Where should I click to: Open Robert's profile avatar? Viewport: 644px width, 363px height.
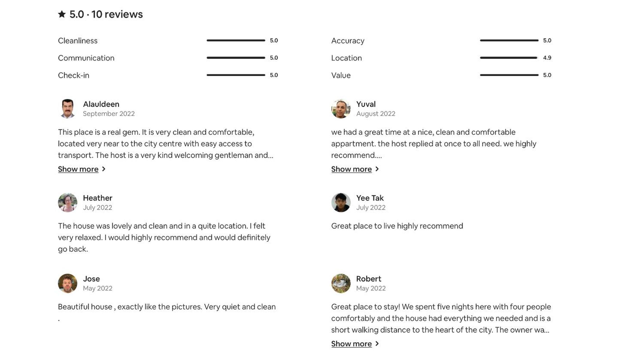point(341,283)
